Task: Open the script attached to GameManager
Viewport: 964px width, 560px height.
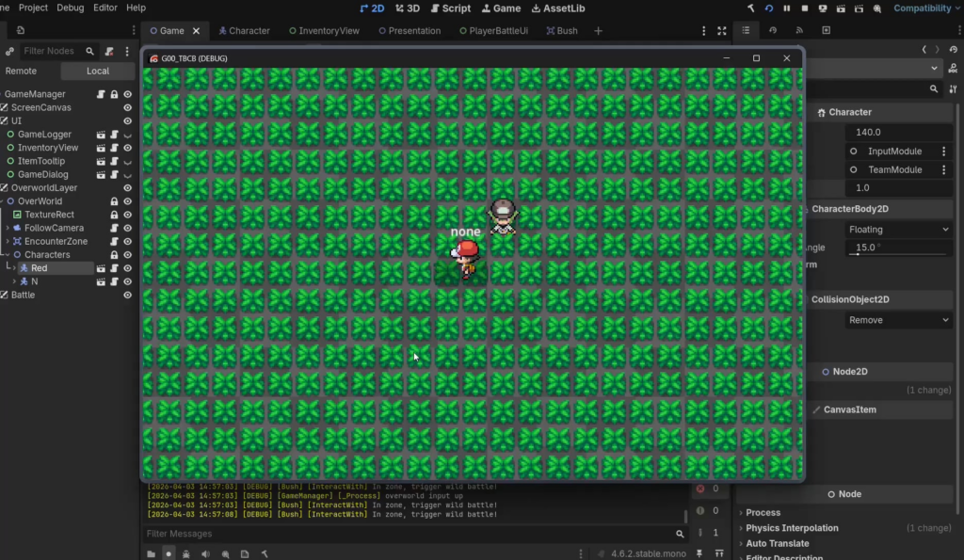Action: (101, 94)
